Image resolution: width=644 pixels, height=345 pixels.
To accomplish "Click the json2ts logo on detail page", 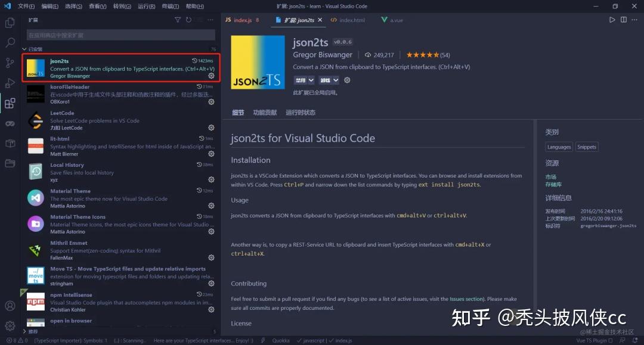I will click(258, 62).
